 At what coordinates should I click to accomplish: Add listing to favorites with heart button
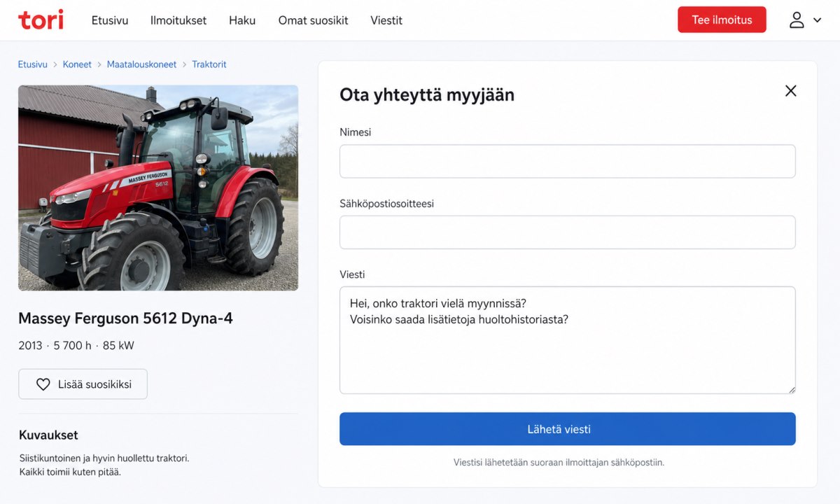point(83,384)
